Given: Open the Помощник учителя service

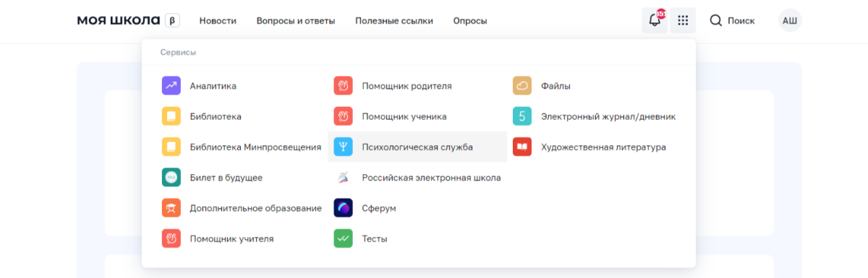Looking at the screenshot, I should tap(231, 238).
